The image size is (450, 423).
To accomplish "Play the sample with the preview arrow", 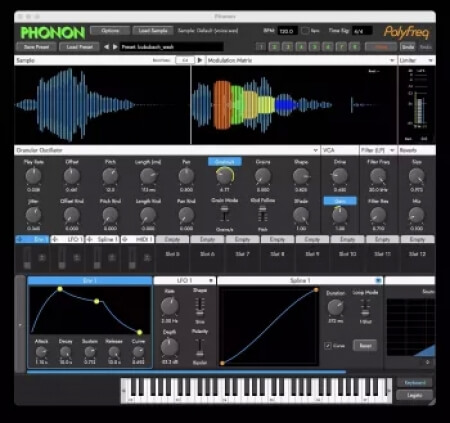I will [x=200, y=60].
